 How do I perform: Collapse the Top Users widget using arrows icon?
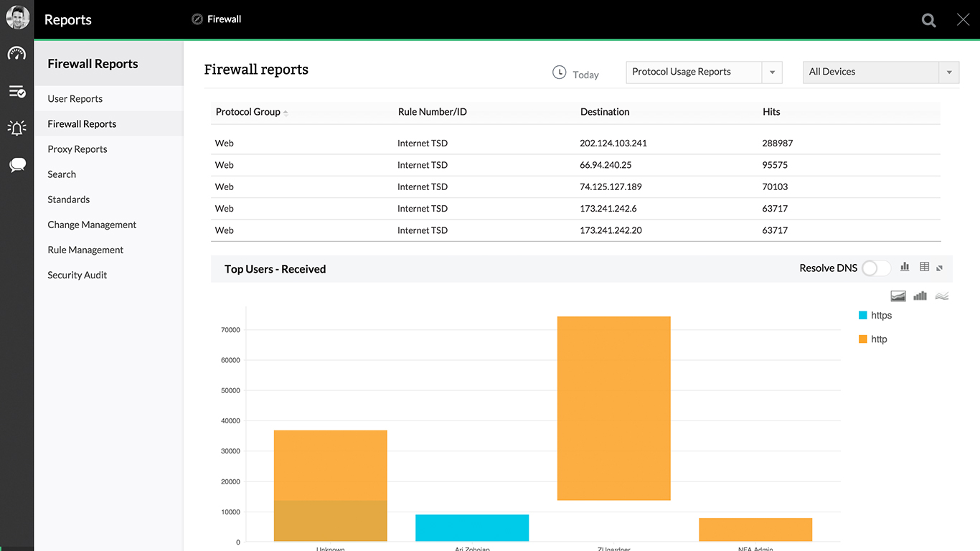940,268
